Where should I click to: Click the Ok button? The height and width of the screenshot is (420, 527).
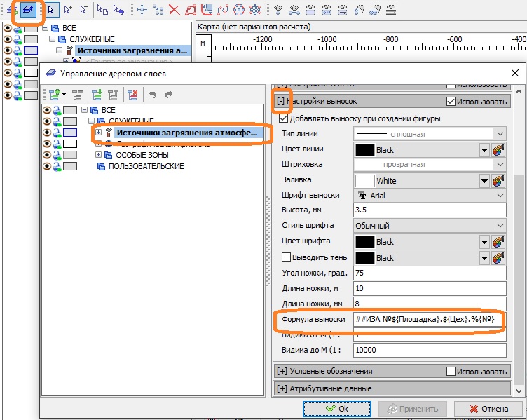click(x=336, y=409)
